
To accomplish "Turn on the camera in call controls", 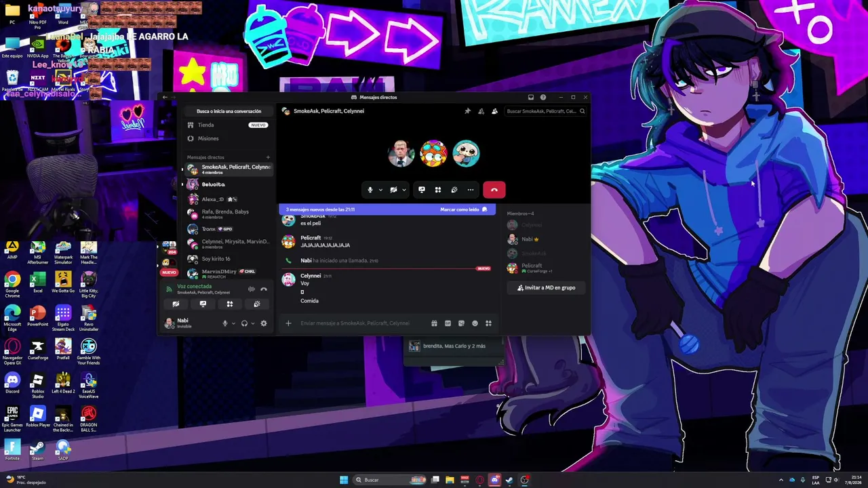I will (393, 190).
